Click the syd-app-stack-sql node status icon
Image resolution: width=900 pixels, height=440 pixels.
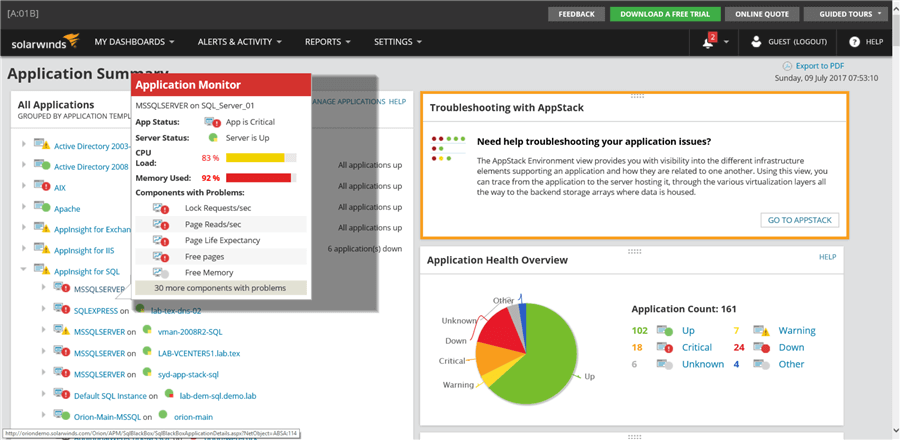pyautogui.click(x=147, y=373)
